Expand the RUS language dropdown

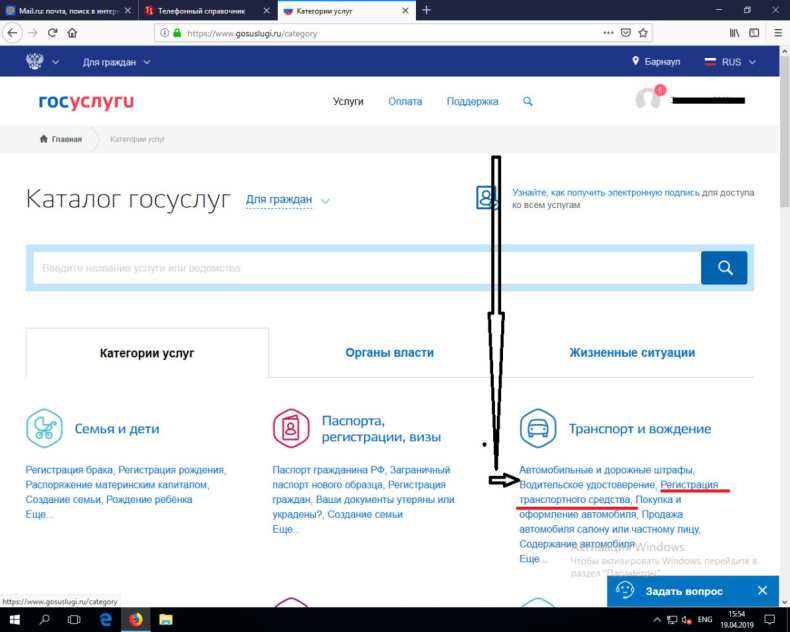click(x=730, y=62)
